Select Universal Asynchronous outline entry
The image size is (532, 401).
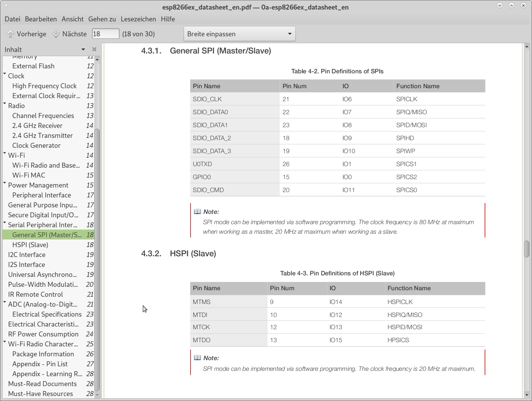point(48,275)
